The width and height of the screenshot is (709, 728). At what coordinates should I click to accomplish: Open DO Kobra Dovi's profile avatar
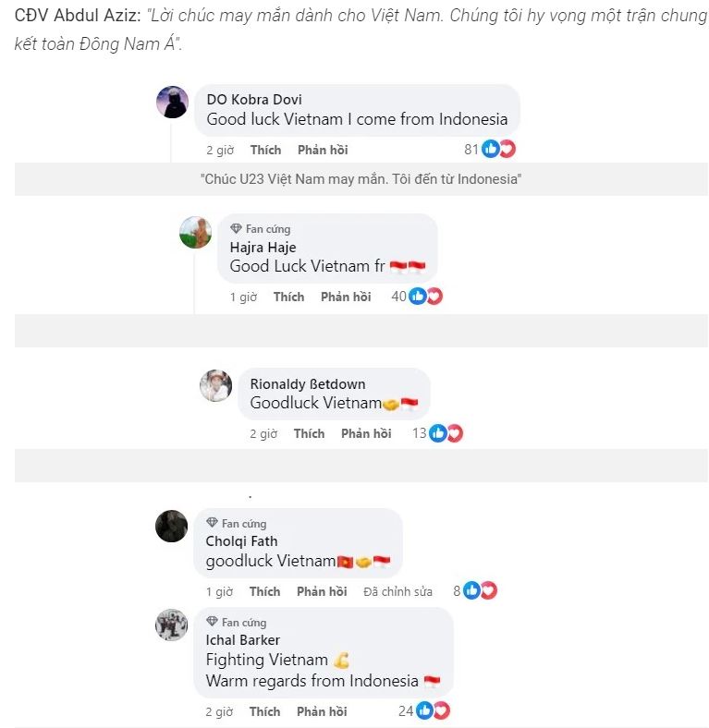pyautogui.click(x=172, y=102)
